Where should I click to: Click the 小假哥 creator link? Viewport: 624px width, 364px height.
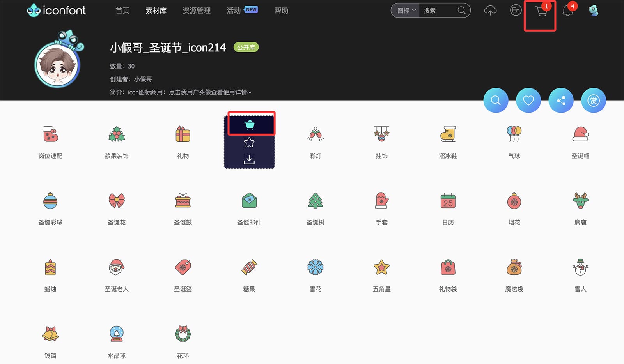143,79
